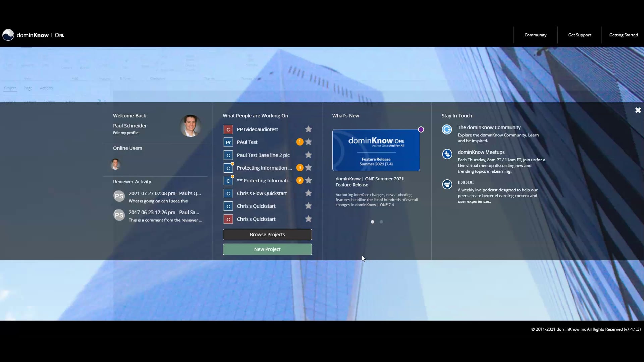Open the PPTvideoaudiotest project

[x=257, y=129]
